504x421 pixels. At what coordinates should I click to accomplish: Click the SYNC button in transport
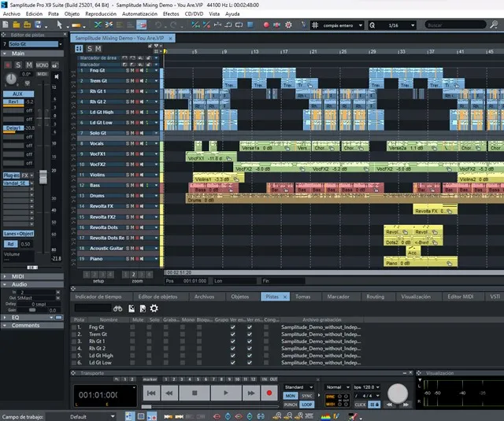[x=308, y=396]
